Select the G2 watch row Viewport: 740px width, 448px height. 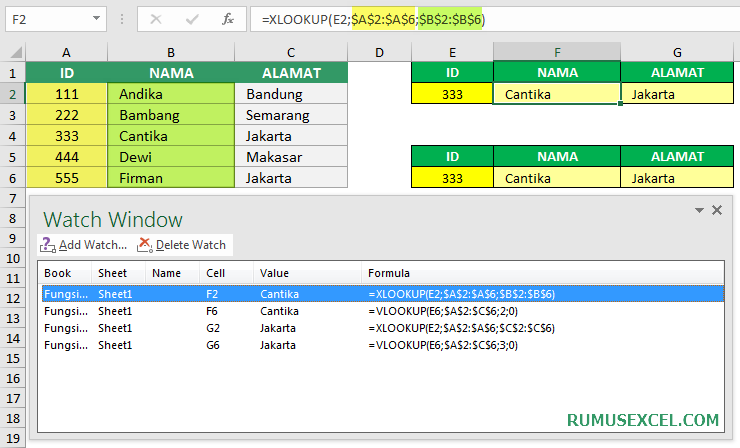pyautogui.click(x=382, y=328)
